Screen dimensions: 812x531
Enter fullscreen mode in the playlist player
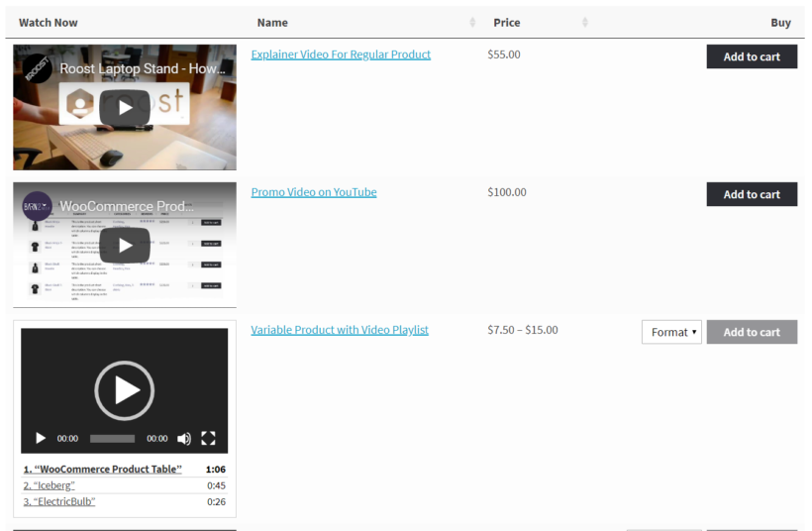[x=208, y=438]
